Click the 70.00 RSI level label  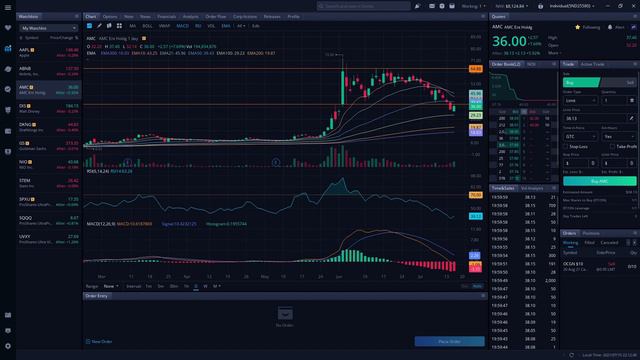pos(476,195)
